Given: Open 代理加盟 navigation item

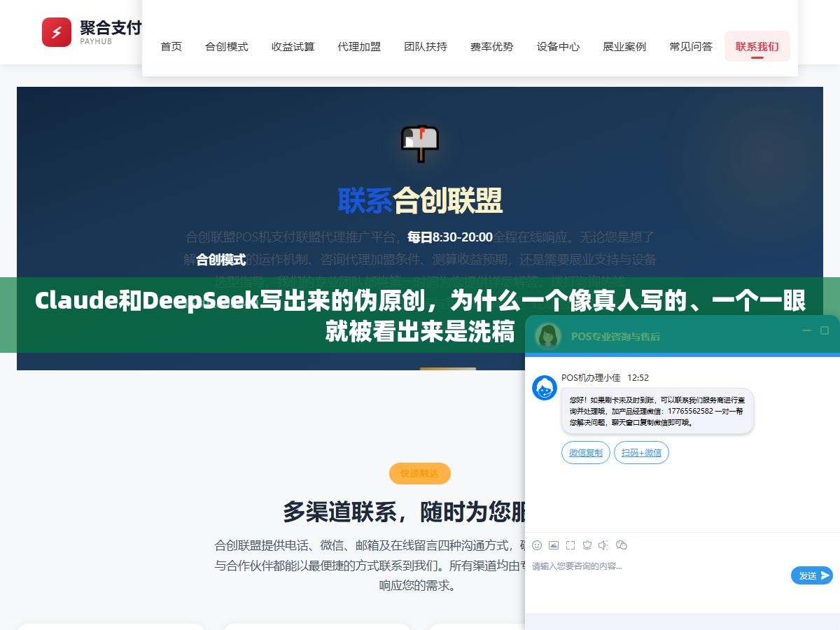Looking at the screenshot, I should tap(359, 47).
